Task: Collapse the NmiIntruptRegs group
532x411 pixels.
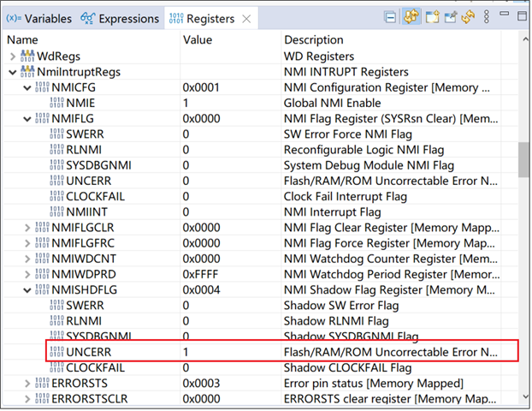Action: (13, 72)
